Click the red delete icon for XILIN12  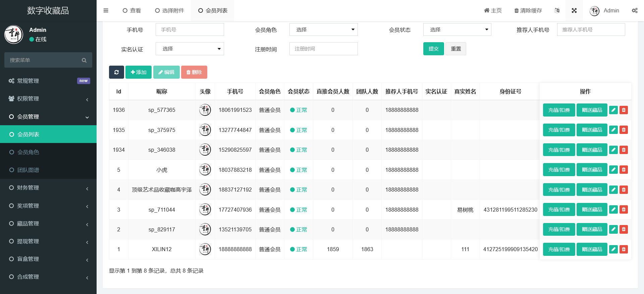pos(624,249)
